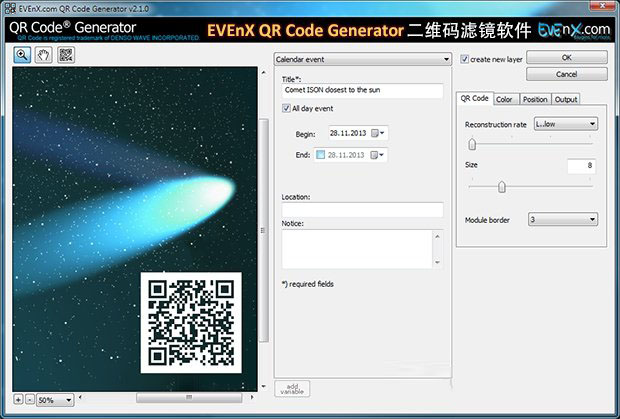The height and width of the screenshot is (419, 620).
Task: Click the OK button
Action: [x=567, y=58]
